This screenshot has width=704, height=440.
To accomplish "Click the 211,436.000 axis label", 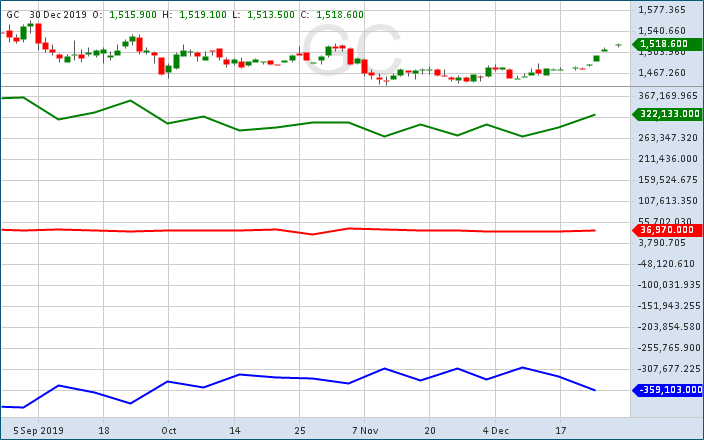I will click(668, 158).
